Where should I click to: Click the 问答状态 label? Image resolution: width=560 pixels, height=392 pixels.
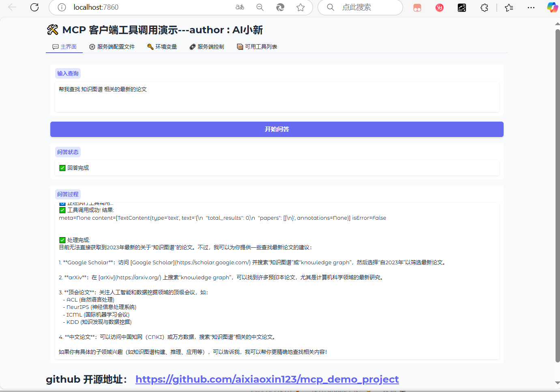click(68, 152)
